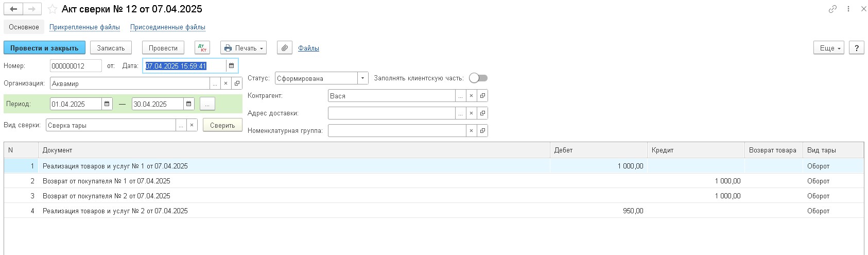The height and width of the screenshot is (255, 868).
Task: Expand the Еще menu
Action: [829, 48]
